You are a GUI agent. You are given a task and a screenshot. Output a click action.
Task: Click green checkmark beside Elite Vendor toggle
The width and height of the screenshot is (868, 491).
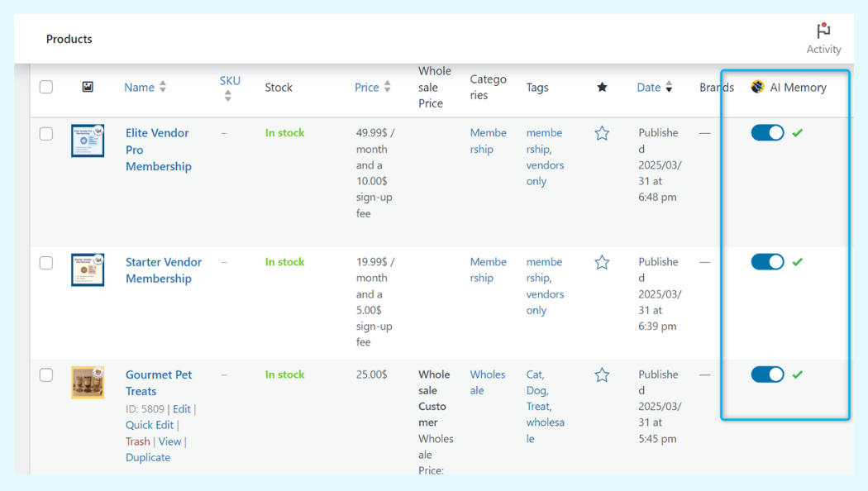coord(797,133)
